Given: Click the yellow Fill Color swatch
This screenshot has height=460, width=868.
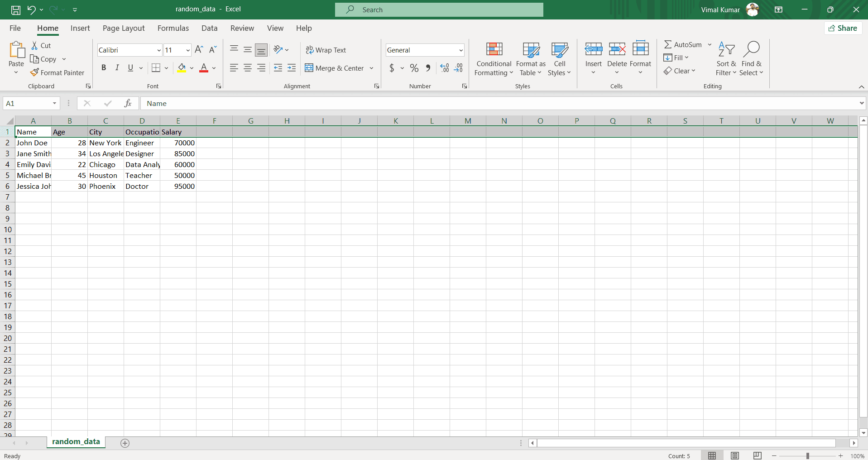Looking at the screenshot, I should 182,68.
